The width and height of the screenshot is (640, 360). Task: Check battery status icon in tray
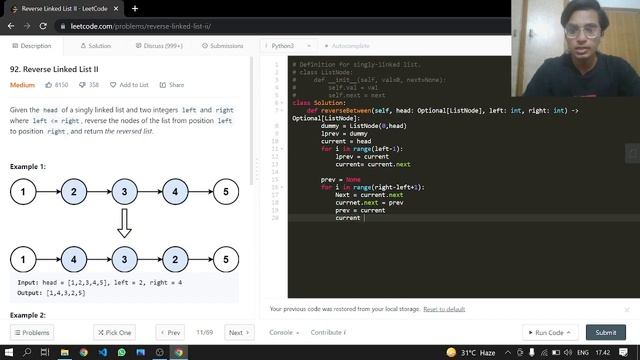tap(556, 352)
